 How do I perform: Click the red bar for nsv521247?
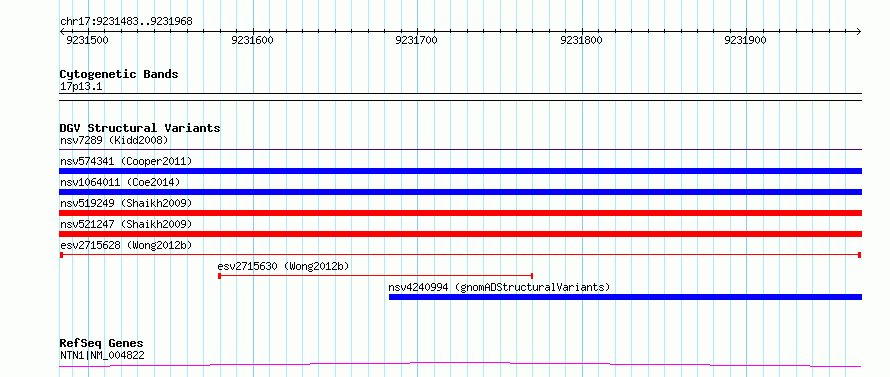(x=460, y=234)
